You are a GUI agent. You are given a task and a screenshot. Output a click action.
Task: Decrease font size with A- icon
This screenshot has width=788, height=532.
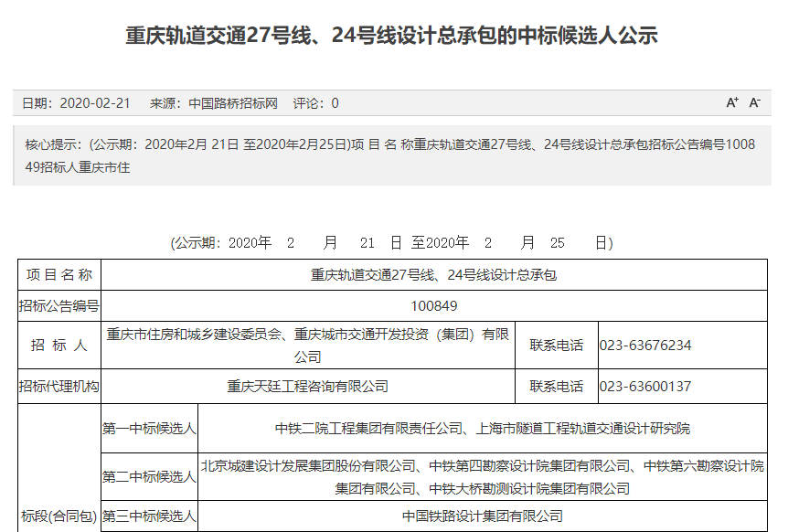tap(754, 102)
